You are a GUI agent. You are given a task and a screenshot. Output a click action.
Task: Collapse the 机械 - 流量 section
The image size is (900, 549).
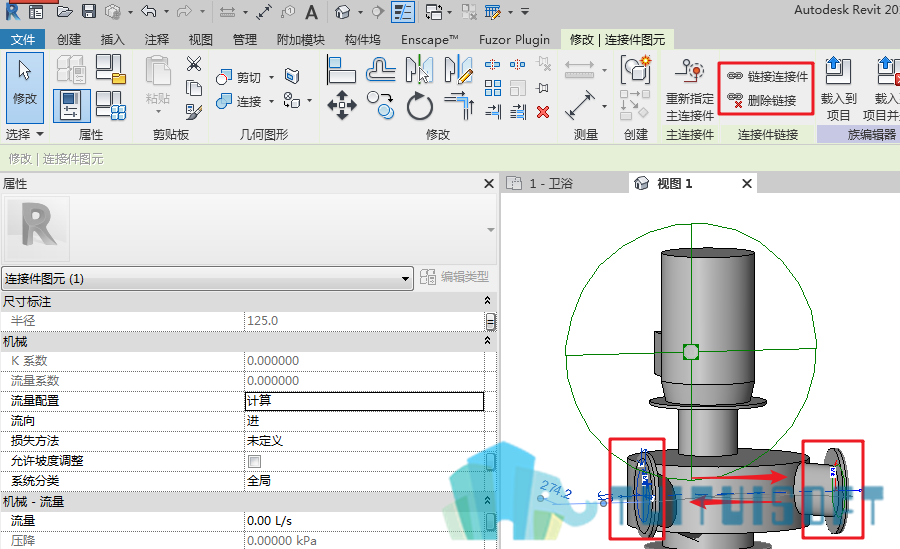[487, 501]
